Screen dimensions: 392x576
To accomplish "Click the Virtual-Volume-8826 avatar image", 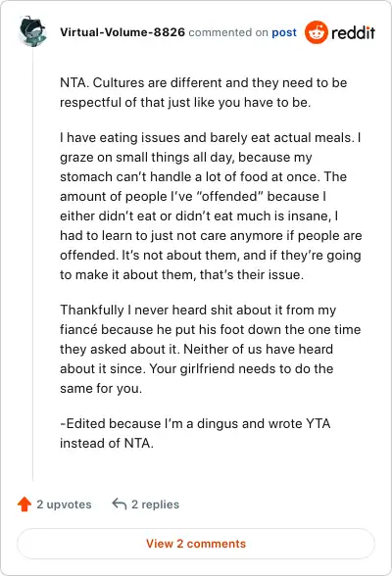I will click(x=32, y=31).
